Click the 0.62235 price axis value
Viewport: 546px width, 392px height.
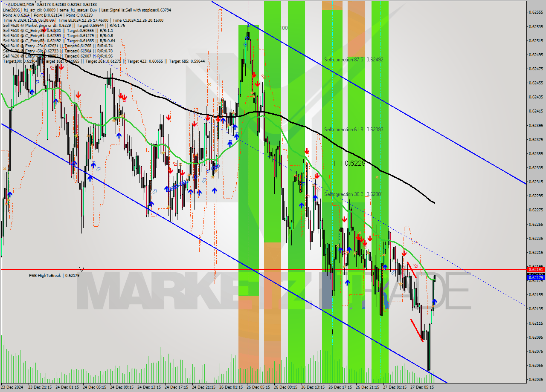[536, 238]
